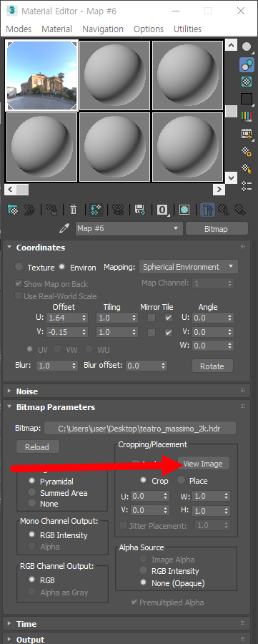Viewport: 258px width, 644px height.
Task: Uncheck the U Tile checkbox
Action: point(169,318)
